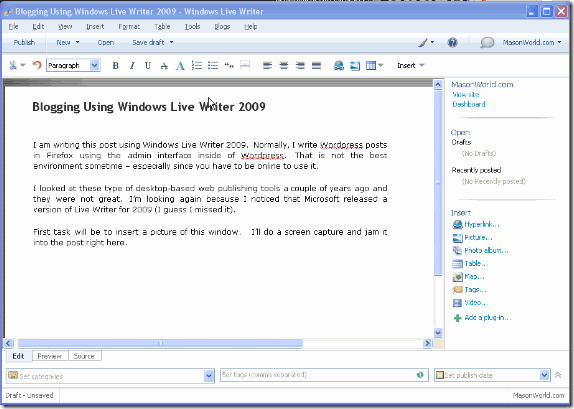Center align text
This screenshot has height=409, width=574.
pyautogui.click(x=284, y=66)
